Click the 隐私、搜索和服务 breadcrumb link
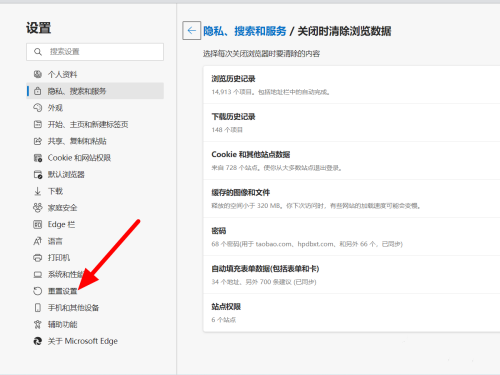The height and width of the screenshot is (375, 500). 245,31
